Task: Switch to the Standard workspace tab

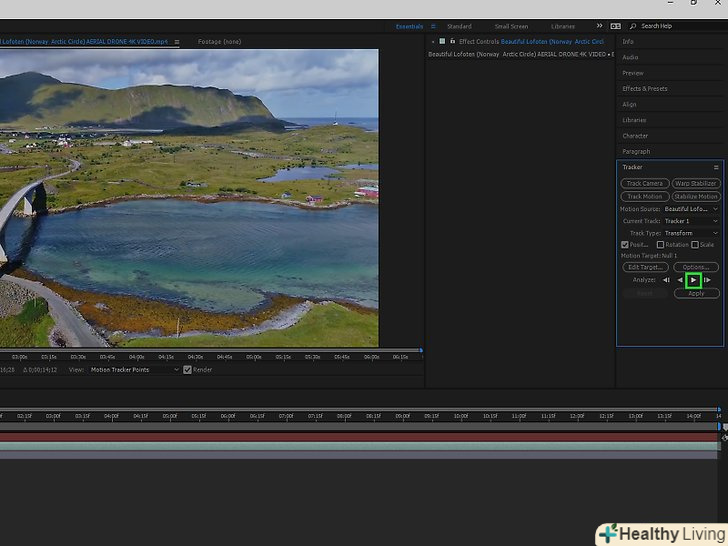Action: (x=459, y=26)
